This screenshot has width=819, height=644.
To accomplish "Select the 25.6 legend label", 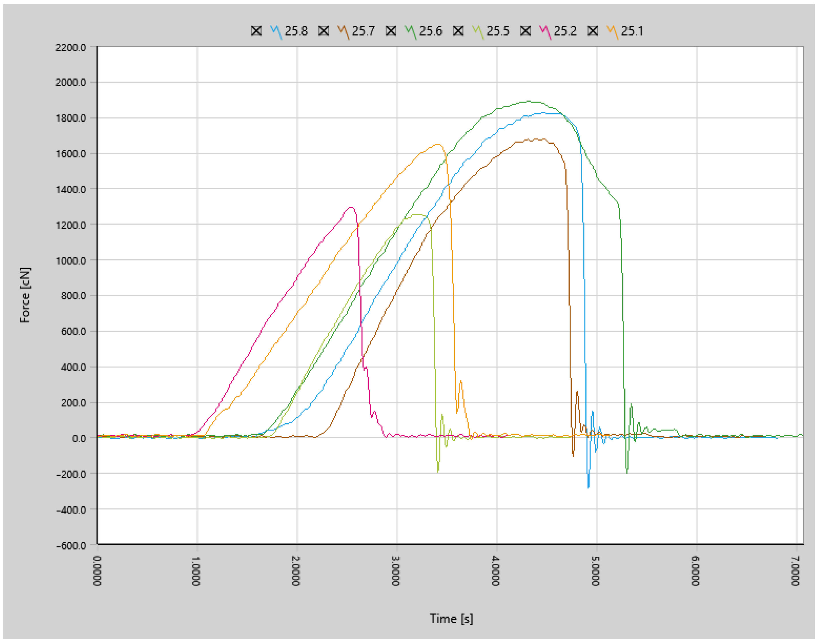I will tap(431, 31).
